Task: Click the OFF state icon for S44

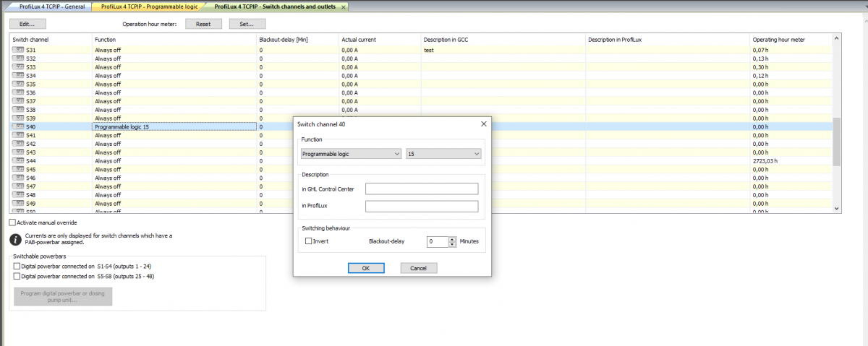Action: [18, 161]
